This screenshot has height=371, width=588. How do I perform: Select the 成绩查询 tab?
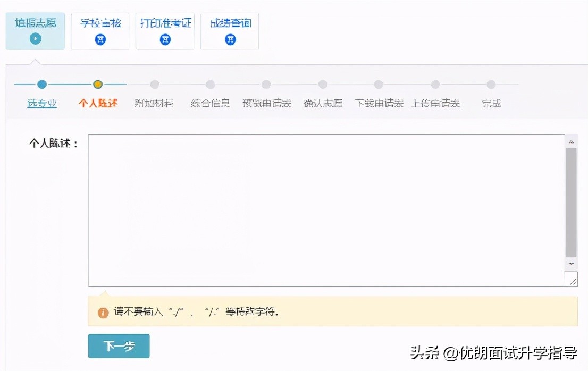coord(230,31)
